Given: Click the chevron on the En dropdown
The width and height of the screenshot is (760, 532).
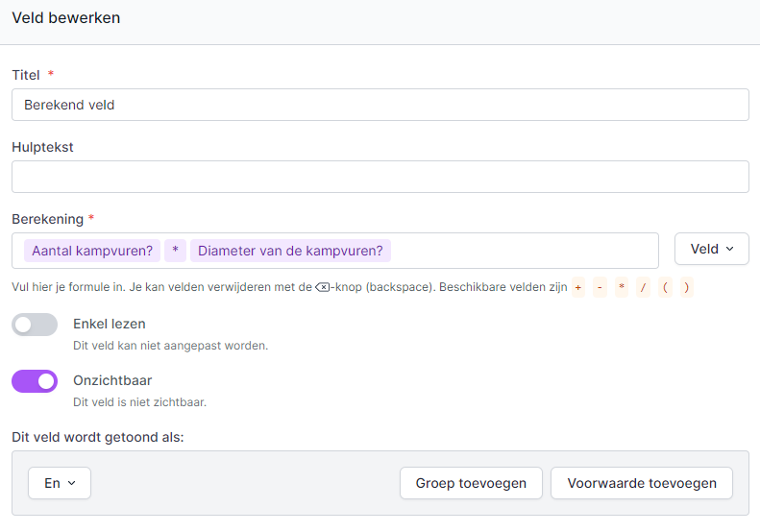Looking at the screenshot, I should click(72, 483).
